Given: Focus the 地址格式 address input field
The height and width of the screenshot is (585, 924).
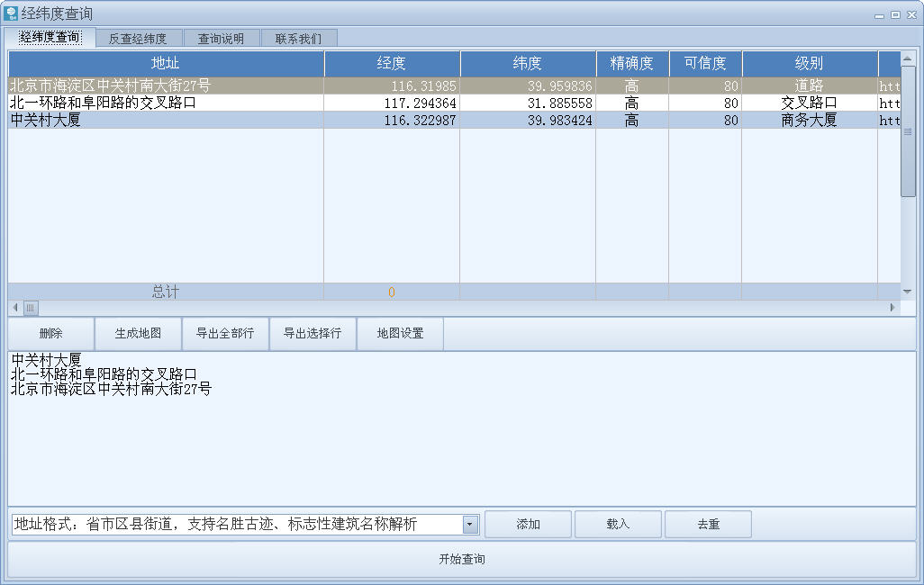Looking at the screenshot, I should (237, 525).
